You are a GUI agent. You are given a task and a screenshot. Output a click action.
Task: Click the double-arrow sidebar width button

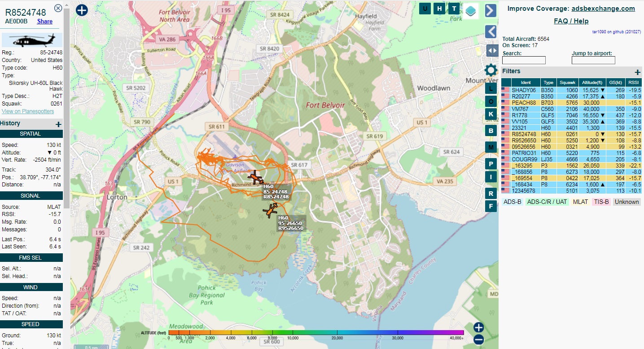pyautogui.click(x=492, y=50)
